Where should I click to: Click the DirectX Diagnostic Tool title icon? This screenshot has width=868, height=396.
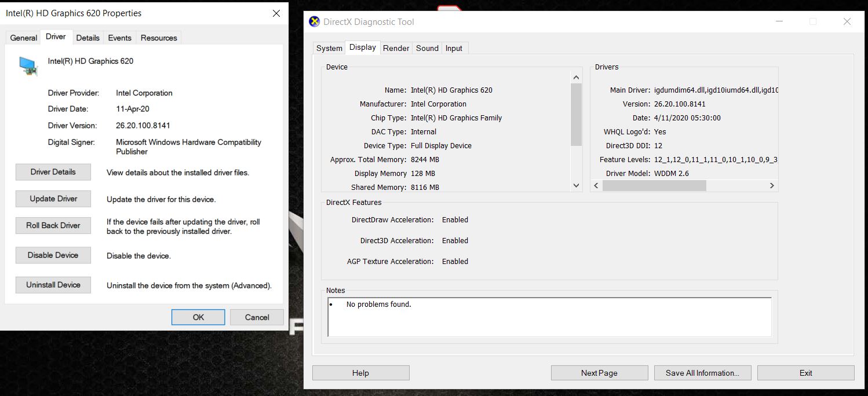(x=315, y=22)
